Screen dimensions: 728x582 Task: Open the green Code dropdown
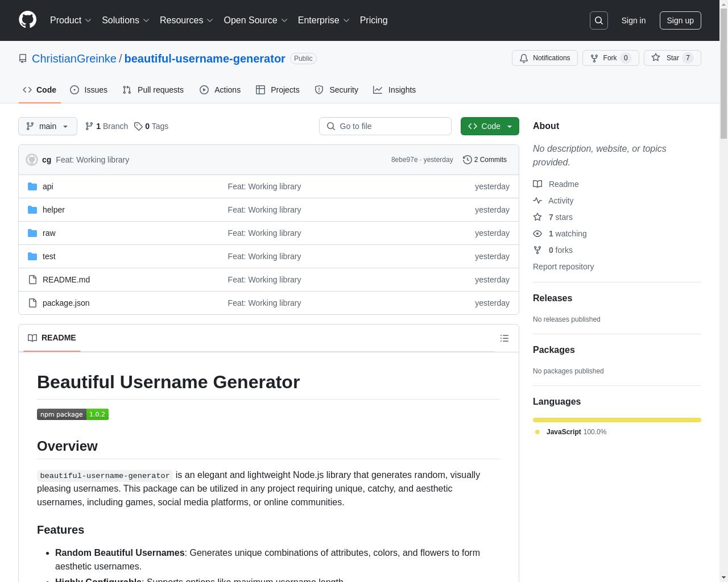point(490,126)
